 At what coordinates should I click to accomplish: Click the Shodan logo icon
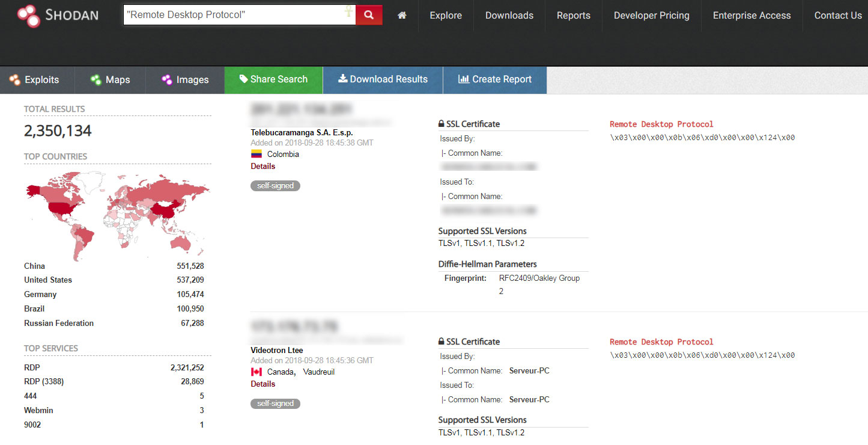coord(28,16)
